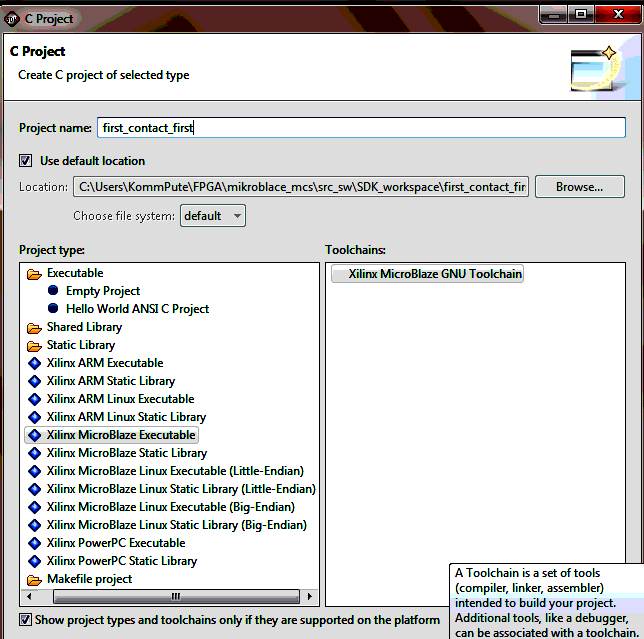Viewport: 644px width, 639px height.
Task: Maximize the C Project dialog window
Action: click(x=581, y=15)
